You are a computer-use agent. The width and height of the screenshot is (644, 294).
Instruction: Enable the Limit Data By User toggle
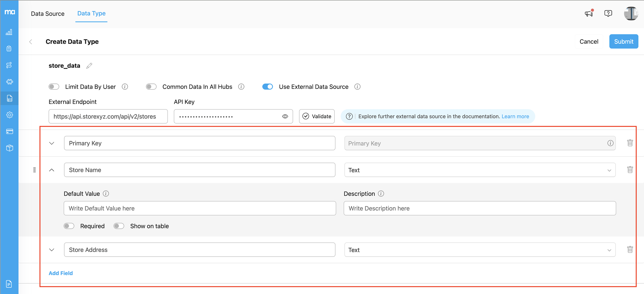[x=54, y=87]
